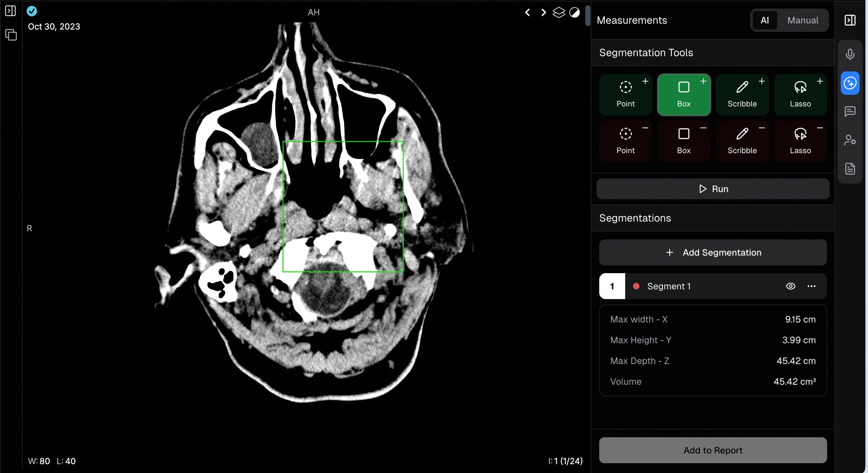Switch to Manual measurements mode
This screenshot has width=868, height=473.
point(803,20)
